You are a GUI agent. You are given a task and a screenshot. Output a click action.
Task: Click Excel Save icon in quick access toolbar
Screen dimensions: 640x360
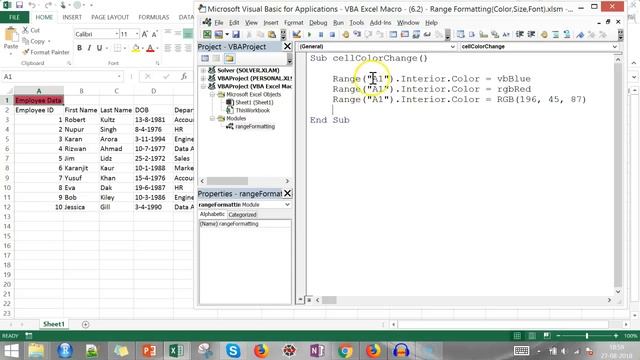[19, 5]
